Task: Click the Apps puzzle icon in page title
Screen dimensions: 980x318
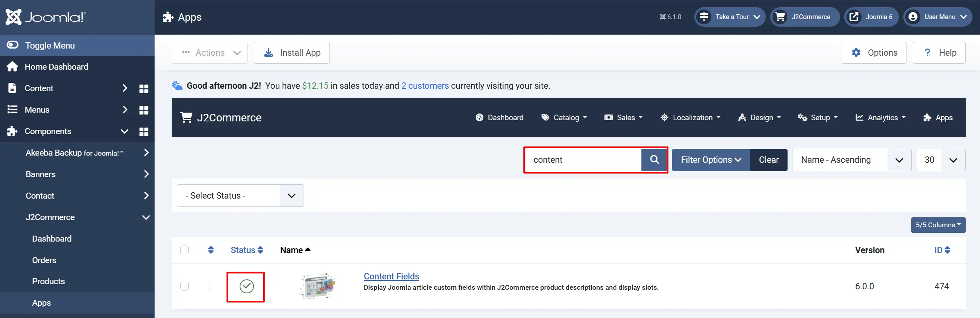Action: pyautogui.click(x=168, y=17)
